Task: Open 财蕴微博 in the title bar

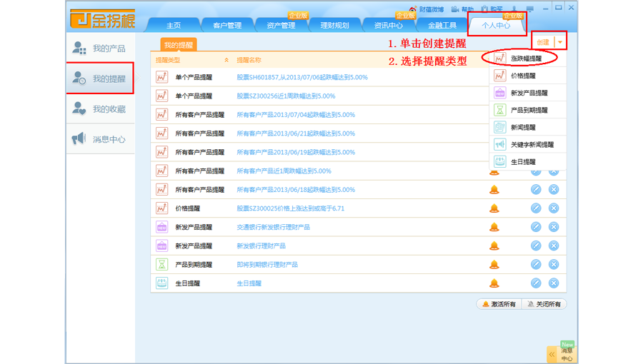Action: [x=427, y=9]
